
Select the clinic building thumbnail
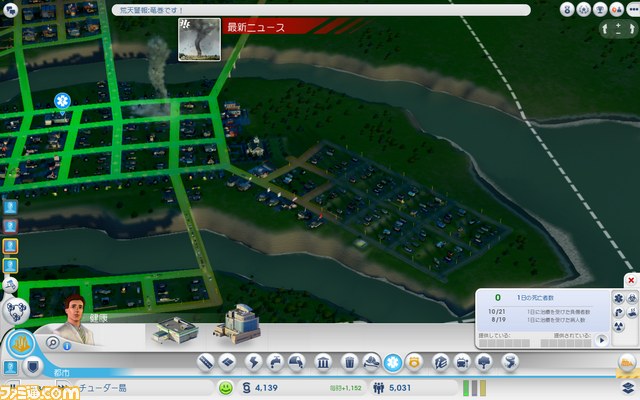(x=166, y=332)
